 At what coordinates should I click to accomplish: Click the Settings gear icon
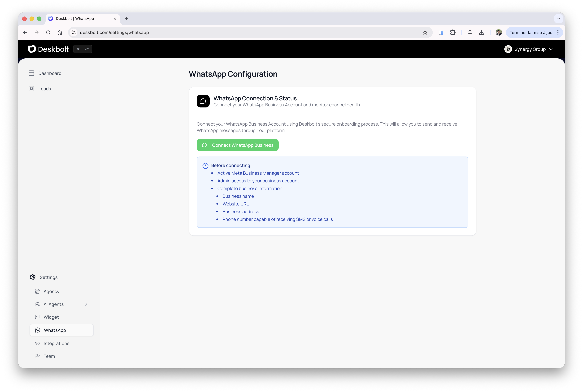click(x=33, y=277)
